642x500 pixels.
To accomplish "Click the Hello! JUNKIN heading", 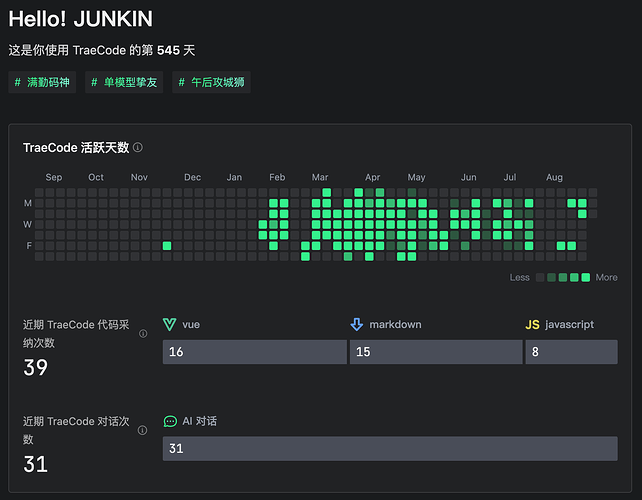I will click(81, 19).
